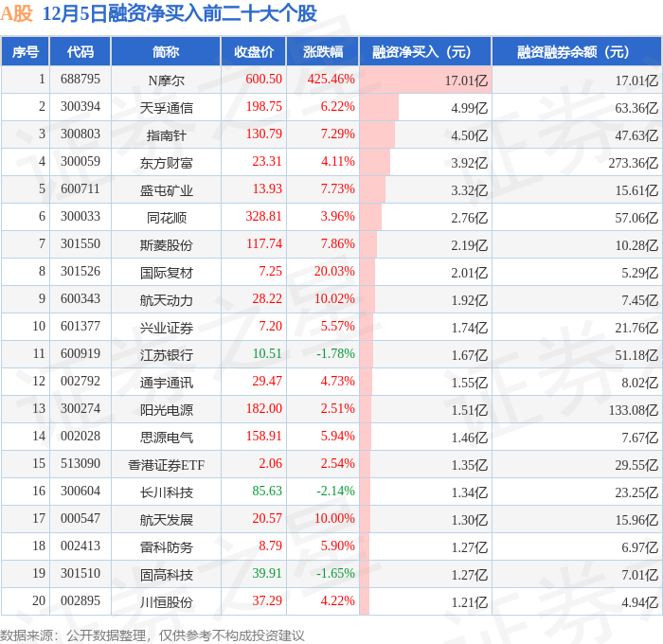Select stock name 同花顺

tap(166, 218)
